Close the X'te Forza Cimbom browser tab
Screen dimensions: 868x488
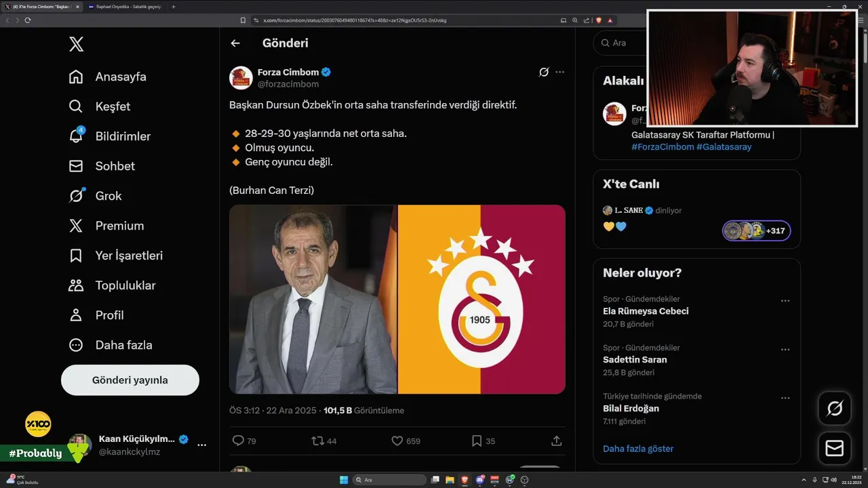point(78,7)
